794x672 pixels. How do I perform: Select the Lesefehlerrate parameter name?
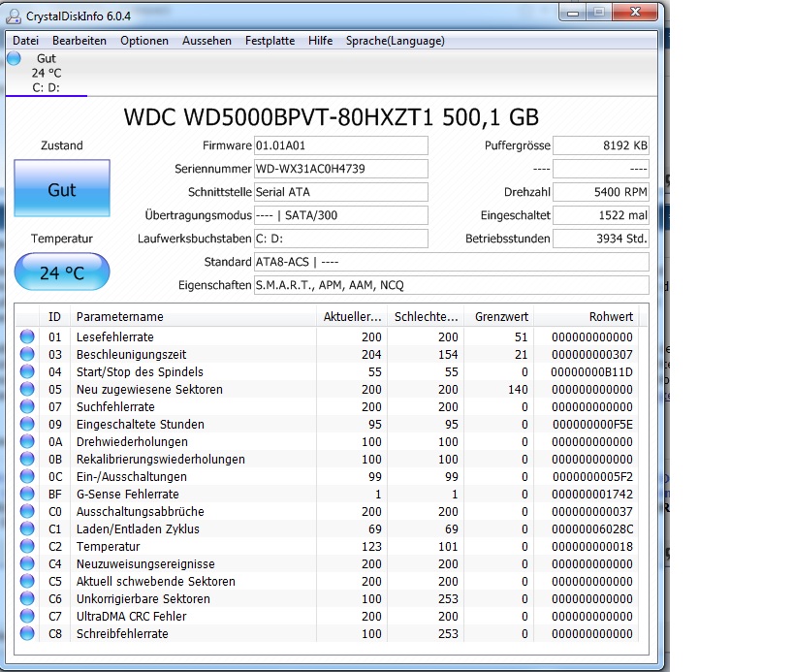pos(115,336)
